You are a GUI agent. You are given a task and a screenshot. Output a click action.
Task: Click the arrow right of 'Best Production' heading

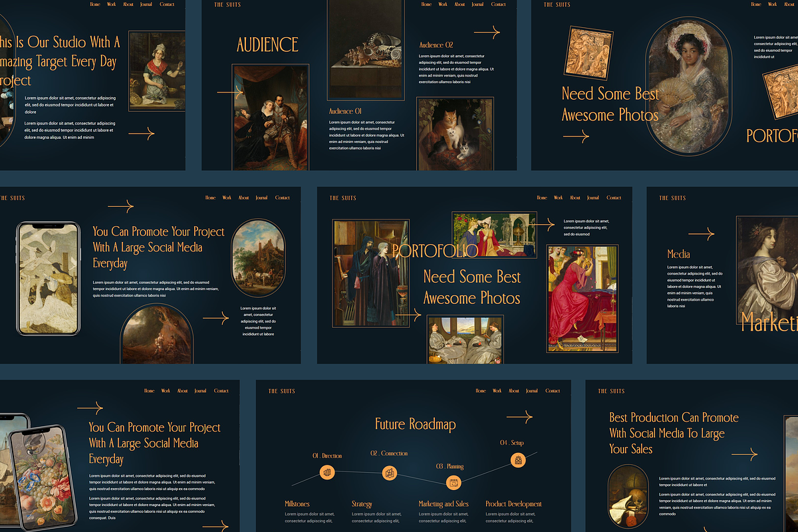click(744, 455)
